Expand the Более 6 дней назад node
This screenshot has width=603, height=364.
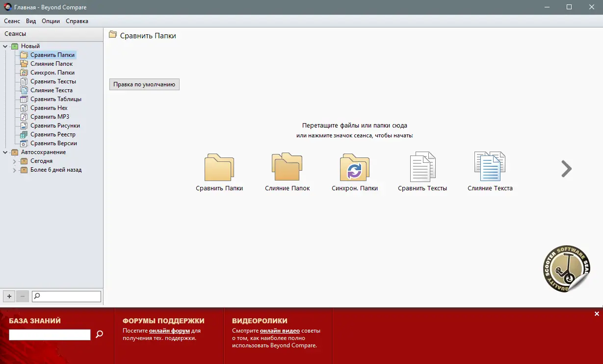coord(14,170)
